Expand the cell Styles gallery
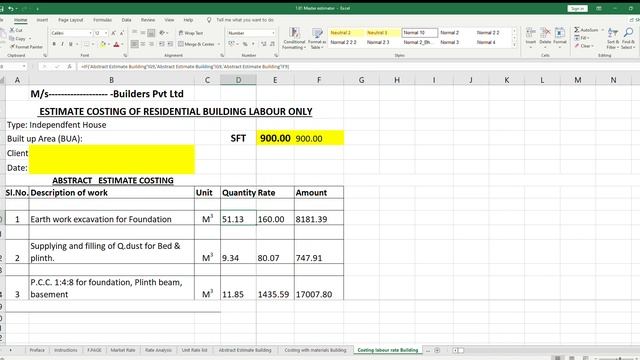This screenshot has width=640, height=360. click(x=514, y=45)
